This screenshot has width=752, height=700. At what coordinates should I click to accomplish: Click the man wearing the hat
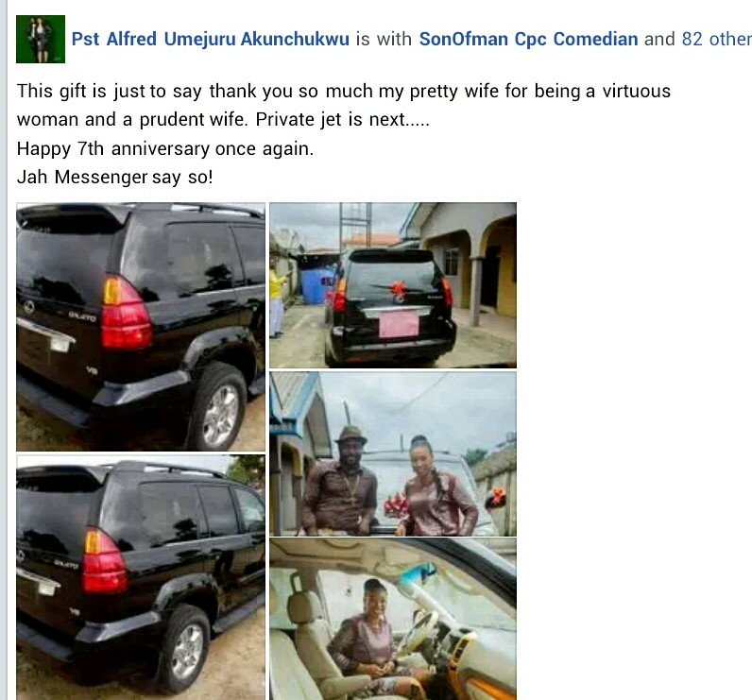pyautogui.click(x=341, y=482)
